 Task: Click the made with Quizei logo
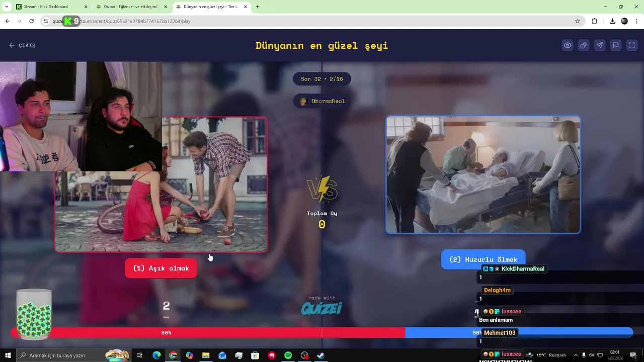point(322,306)
